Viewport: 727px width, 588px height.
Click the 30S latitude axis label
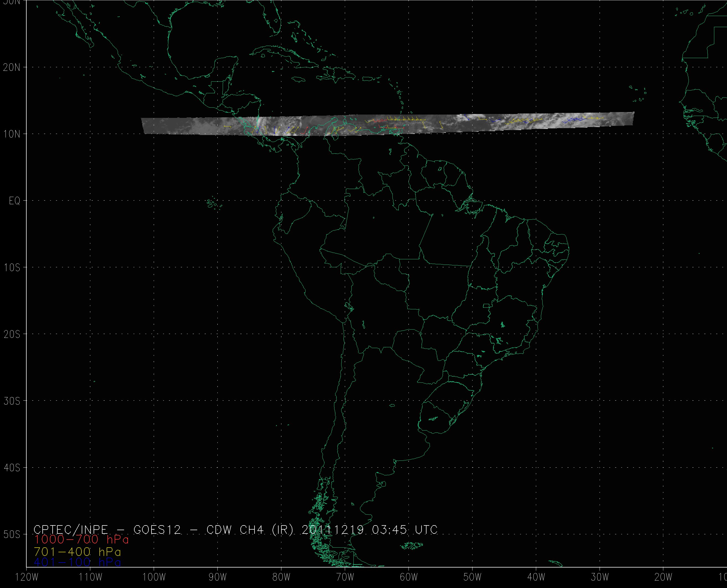point(12,402)
